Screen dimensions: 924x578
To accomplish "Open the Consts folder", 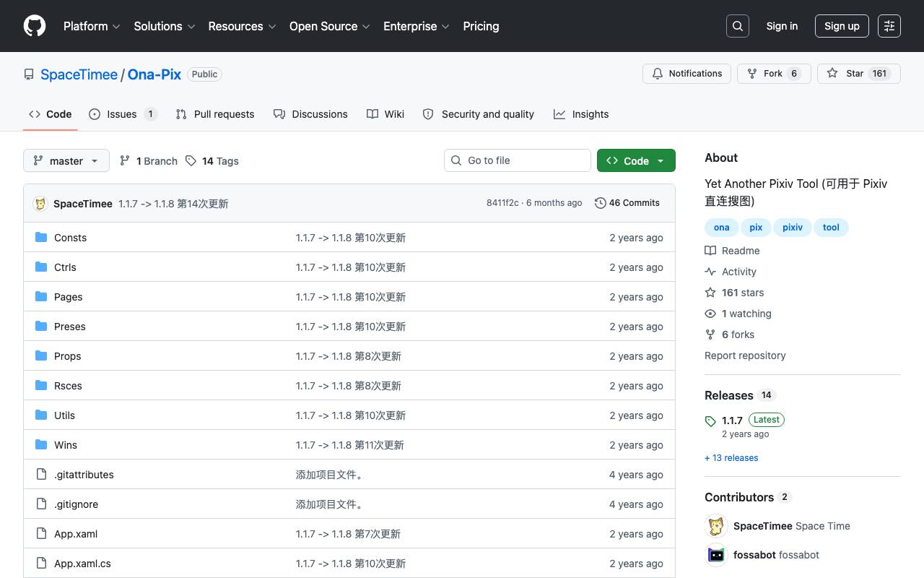I will click(70, 238).
